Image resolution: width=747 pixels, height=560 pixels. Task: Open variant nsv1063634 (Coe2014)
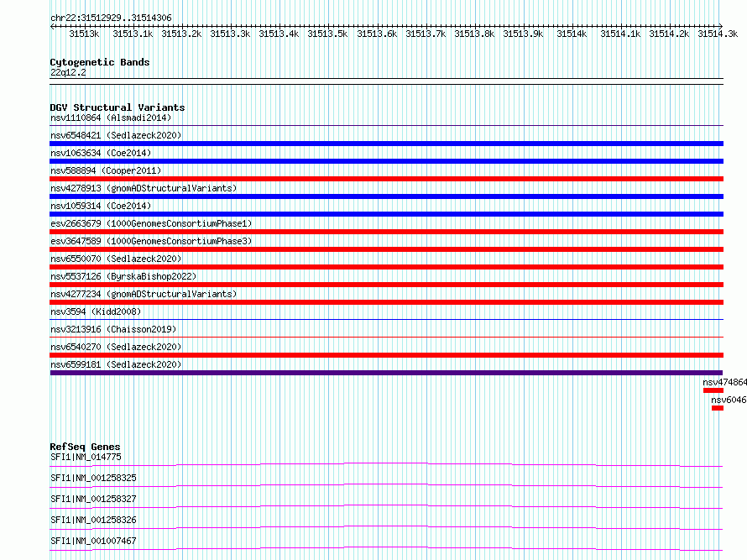[101, 153]
